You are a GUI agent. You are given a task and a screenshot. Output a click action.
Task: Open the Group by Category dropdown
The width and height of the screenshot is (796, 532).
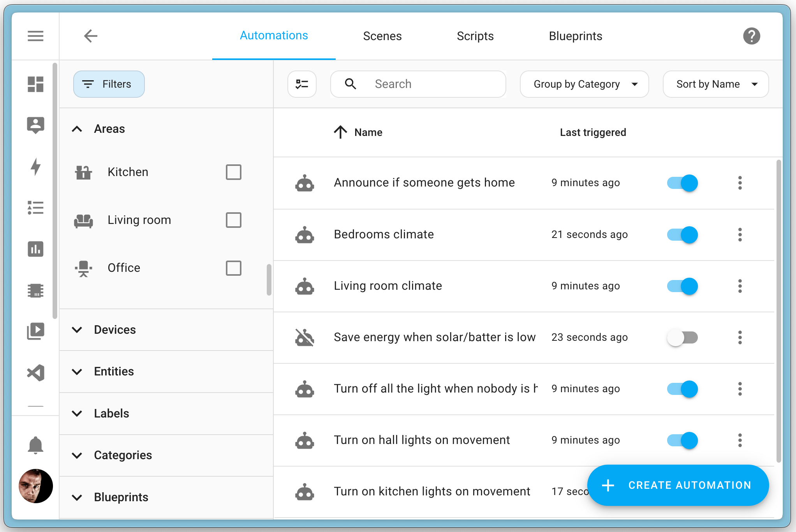tap(584, 84)
